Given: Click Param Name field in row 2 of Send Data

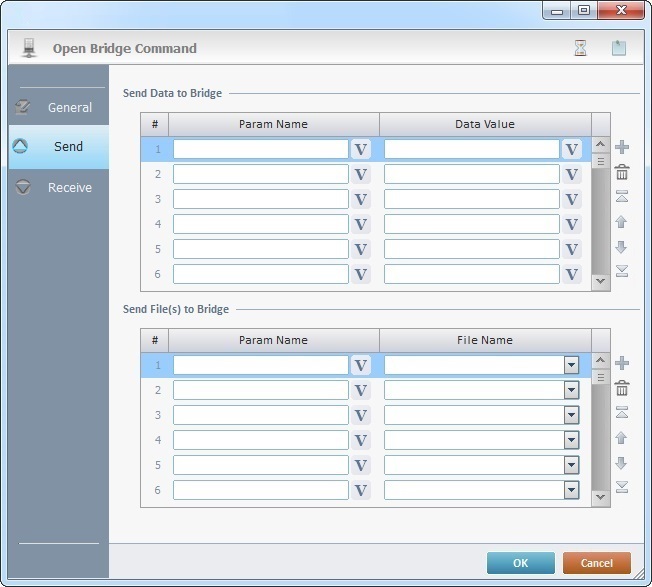Looking at the screenshot, I should [x=260, y=174].
